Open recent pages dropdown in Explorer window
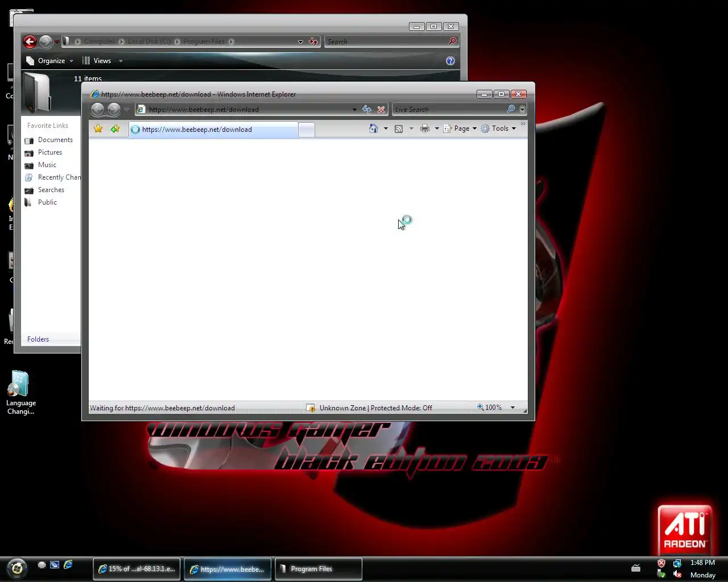Screen dimensions: 728x582 coord(57,42)
